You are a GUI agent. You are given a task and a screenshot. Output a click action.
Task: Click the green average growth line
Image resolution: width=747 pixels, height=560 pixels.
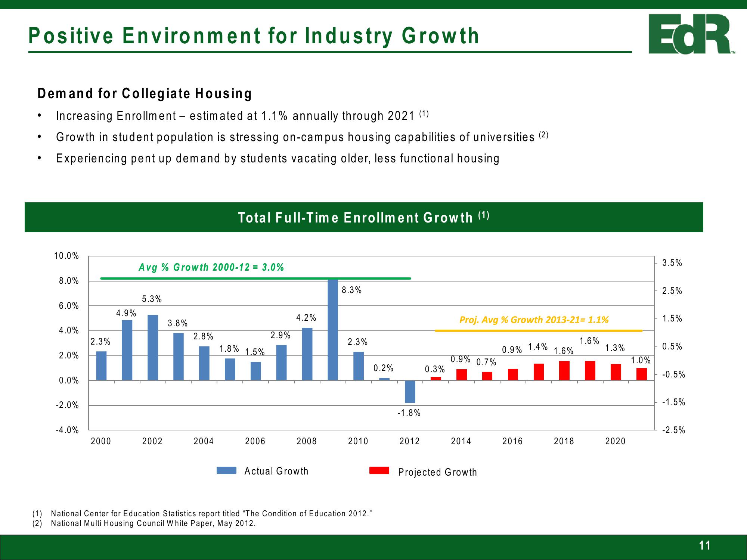(255, 279)
